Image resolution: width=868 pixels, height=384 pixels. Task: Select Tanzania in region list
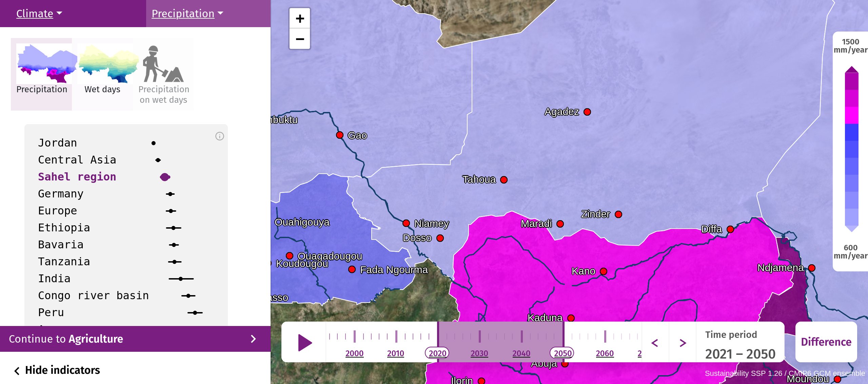[126, 262]
